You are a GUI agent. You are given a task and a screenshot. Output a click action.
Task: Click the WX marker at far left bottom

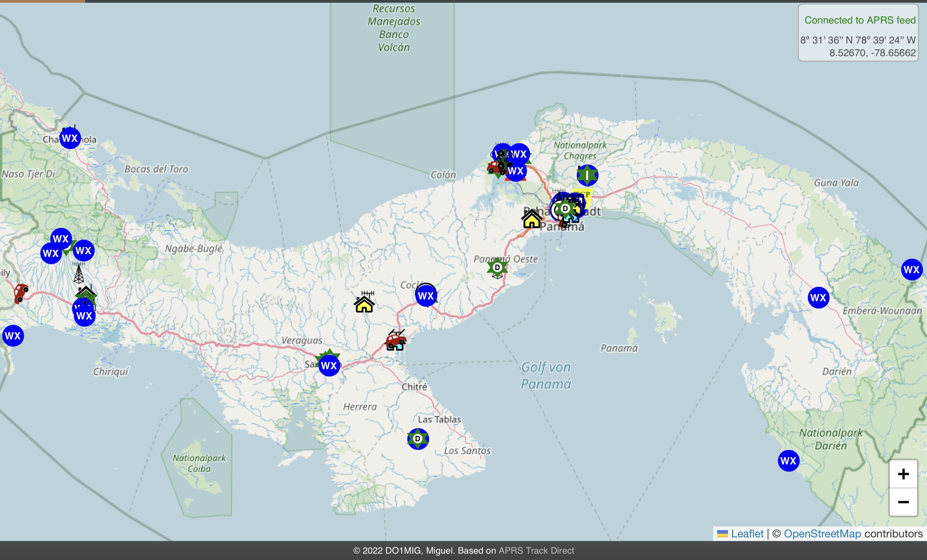13,336
